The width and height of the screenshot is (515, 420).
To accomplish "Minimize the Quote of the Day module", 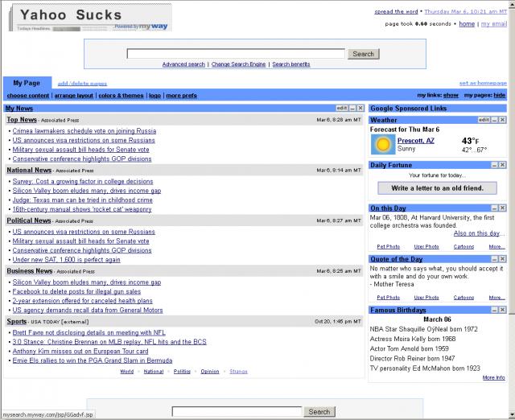I will (x=493, y=259).
